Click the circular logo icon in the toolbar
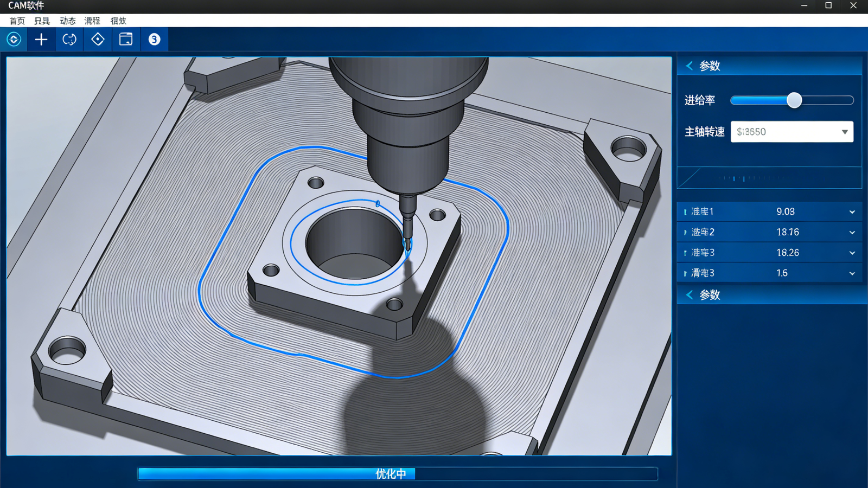 pyautogui.click(x=14, y=40)
